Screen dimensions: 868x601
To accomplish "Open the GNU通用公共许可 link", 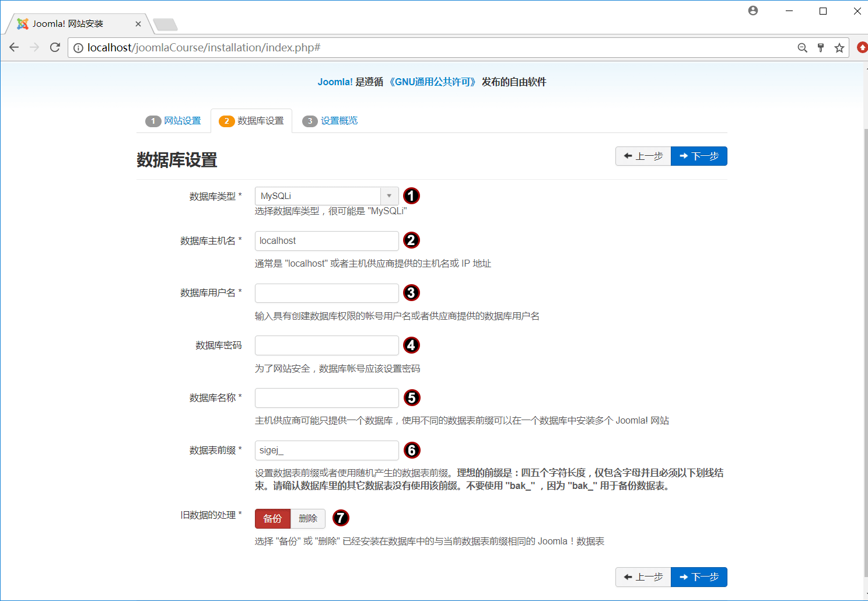I will click(432, 82).
